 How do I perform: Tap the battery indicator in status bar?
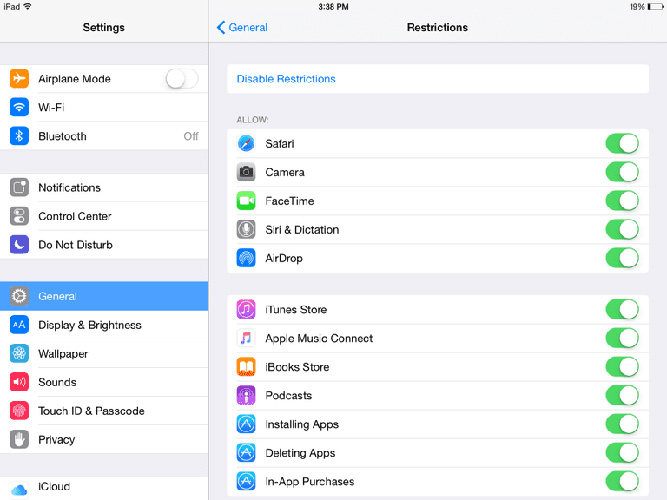pos(655,7)
